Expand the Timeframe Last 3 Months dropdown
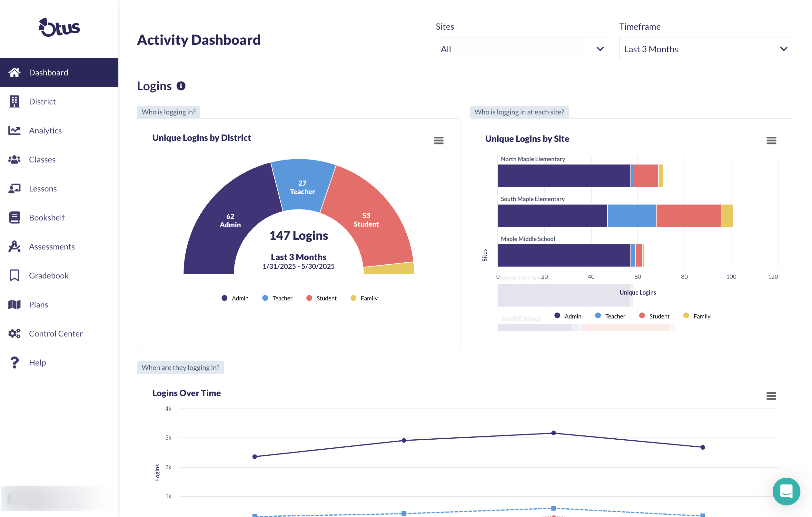Viewport: 812px width, 517px height. [x=706, y=49]
